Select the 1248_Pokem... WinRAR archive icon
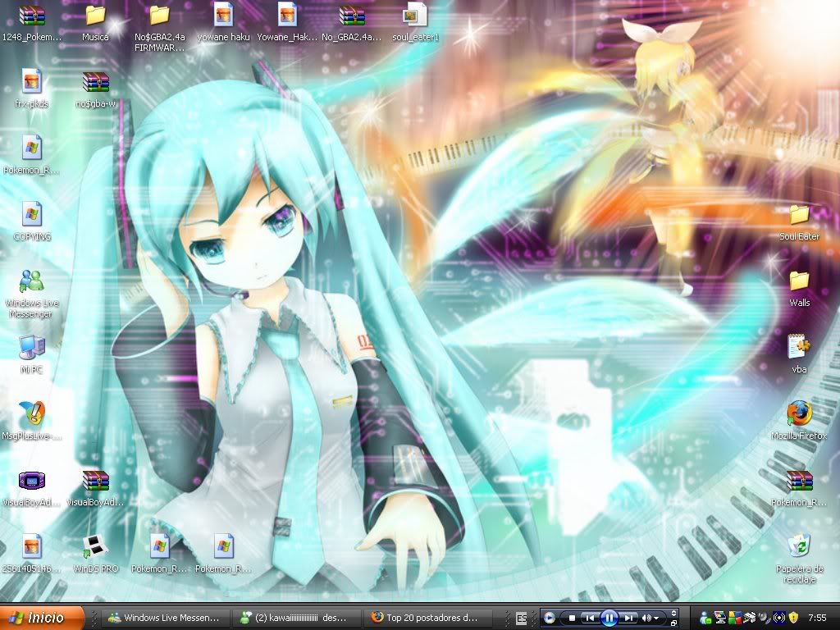 [x=32, y=16]
